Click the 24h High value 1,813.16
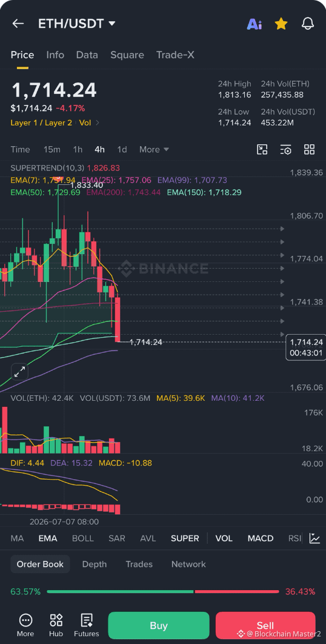Viewport: 326px width, 644px height. point(235,95)
